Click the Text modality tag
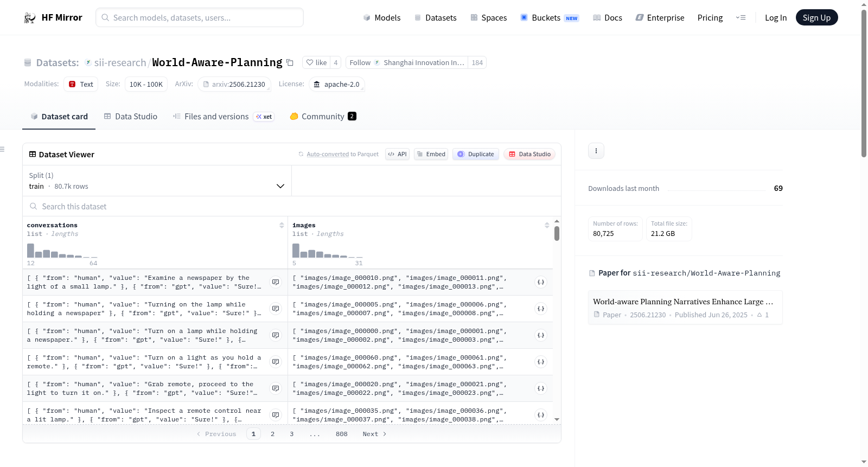This screenshot has height=467, width=868. pyautogui.click(x=81, y=85)
